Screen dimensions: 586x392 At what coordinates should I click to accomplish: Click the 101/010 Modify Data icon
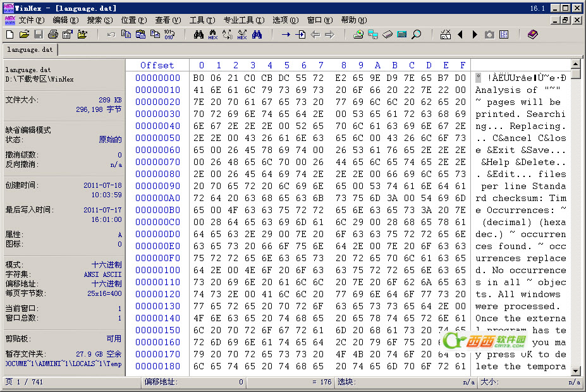[169, 35]
